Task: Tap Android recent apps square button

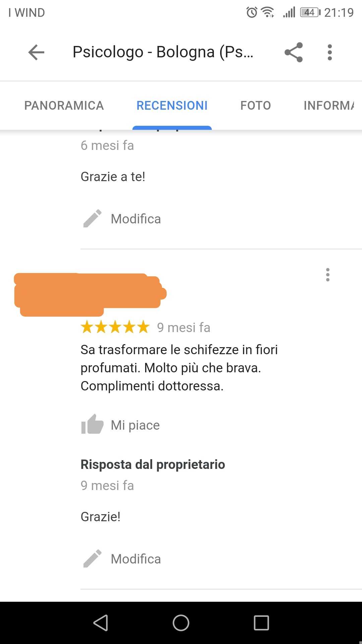Action: pos(261,623)
